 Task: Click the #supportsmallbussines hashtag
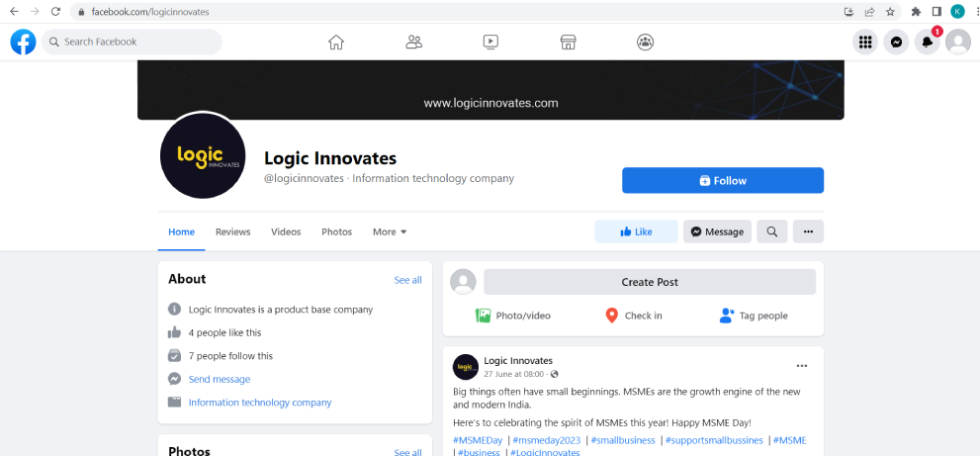pos(714,440)
